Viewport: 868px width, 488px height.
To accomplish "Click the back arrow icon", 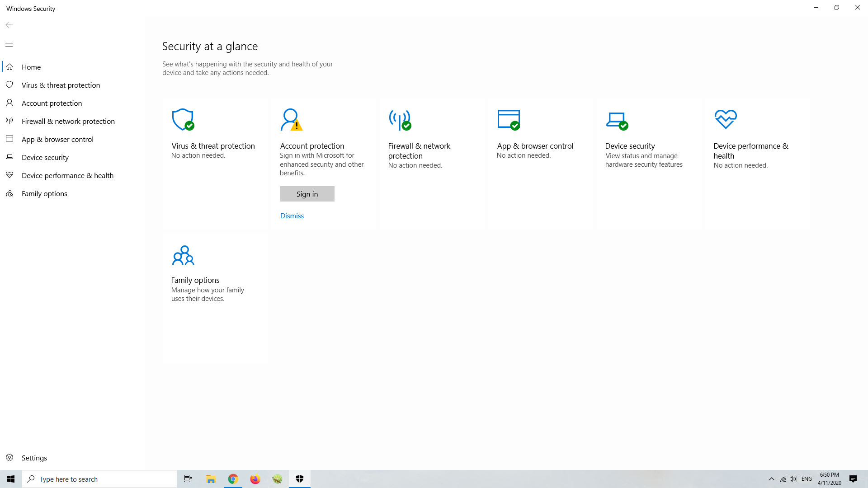I will point(9,25).
